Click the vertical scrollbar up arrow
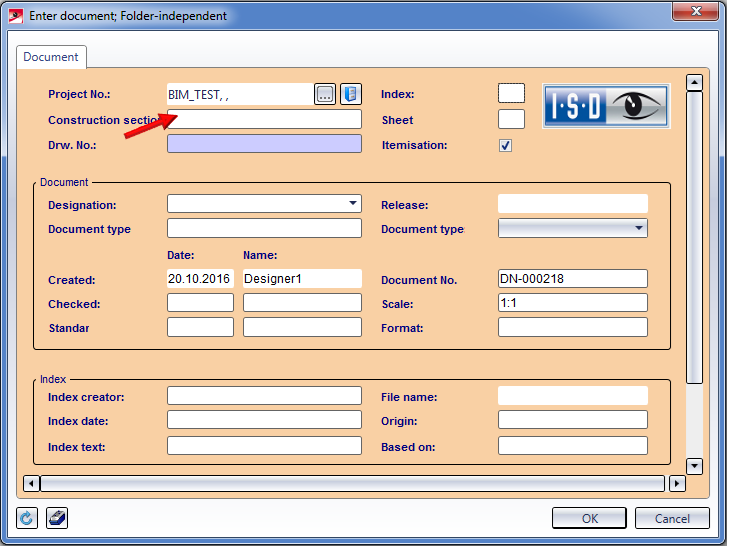Image resolution: width=729 pixels, height=549 pixels. click(694, 83)
